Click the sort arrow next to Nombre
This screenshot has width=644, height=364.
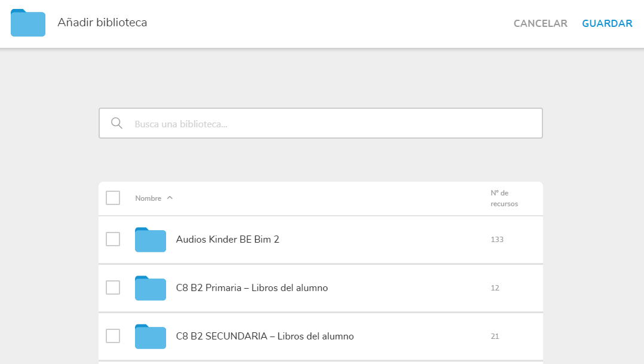[170, 198]
